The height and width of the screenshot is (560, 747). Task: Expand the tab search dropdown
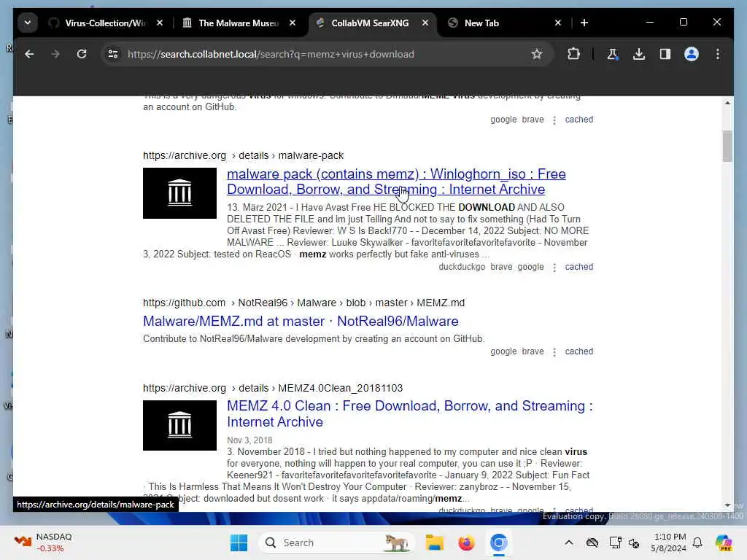pyautogui.click(x=28, y=23)
